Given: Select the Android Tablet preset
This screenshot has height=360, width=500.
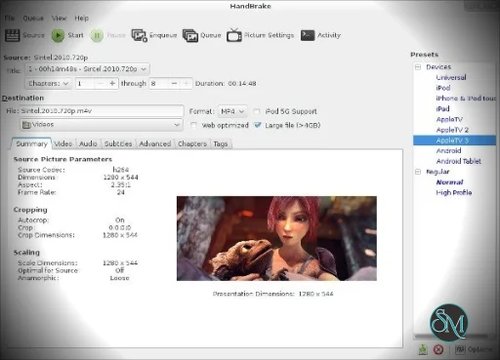Looking at the screenshot, I should [x=459, y=161].
